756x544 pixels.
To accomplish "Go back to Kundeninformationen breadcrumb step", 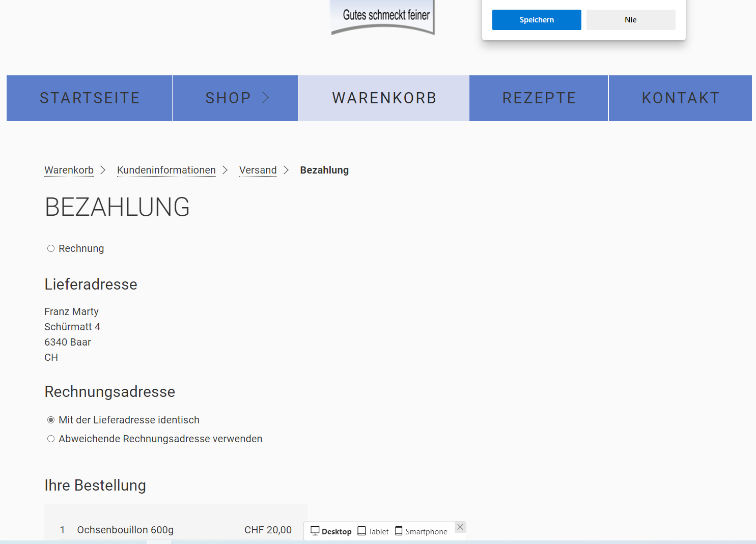I will (x=166, y=170).
